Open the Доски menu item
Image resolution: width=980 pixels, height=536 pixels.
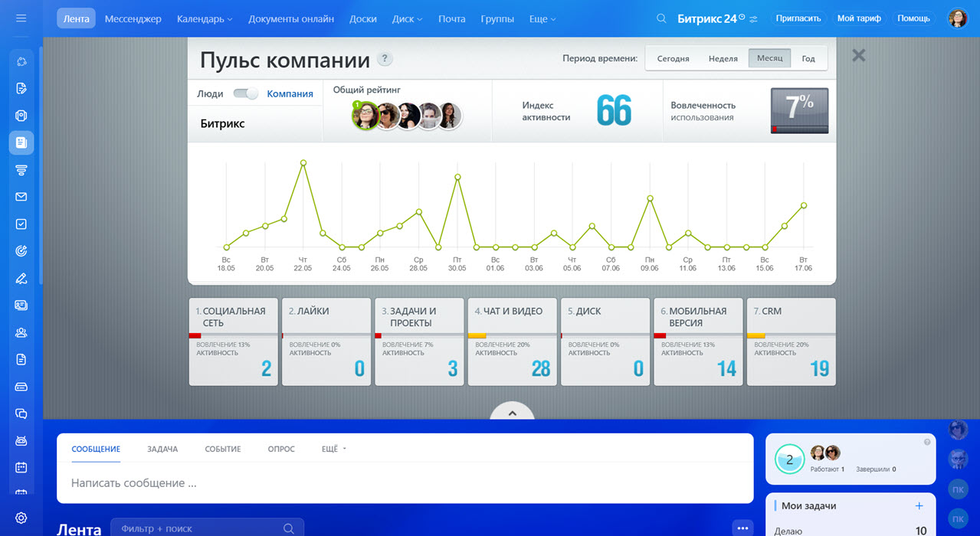[363, 18]
